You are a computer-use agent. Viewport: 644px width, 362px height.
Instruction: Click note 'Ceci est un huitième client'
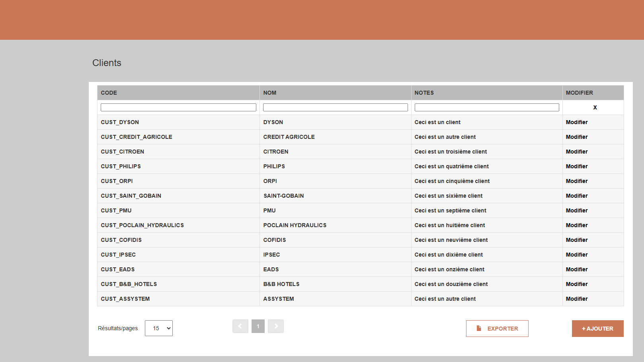tap(450, 225)
